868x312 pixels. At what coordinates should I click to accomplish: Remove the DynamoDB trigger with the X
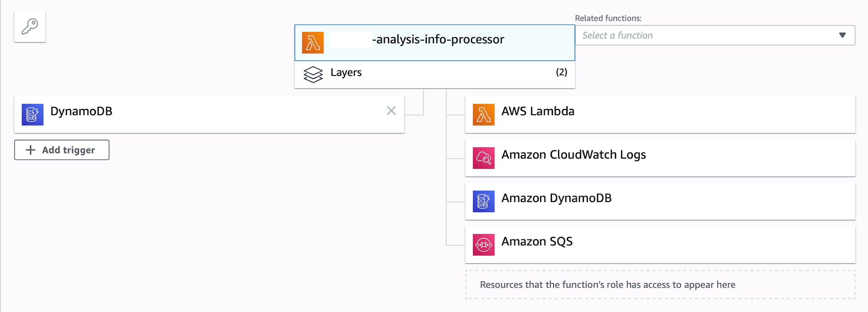pyautogui.click(x=392, y=111)
